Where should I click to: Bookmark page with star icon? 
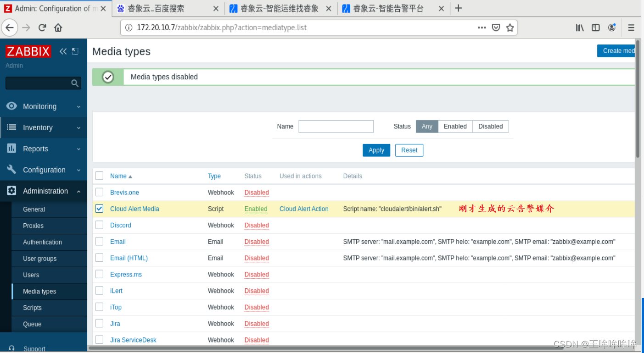coord(510,28)
